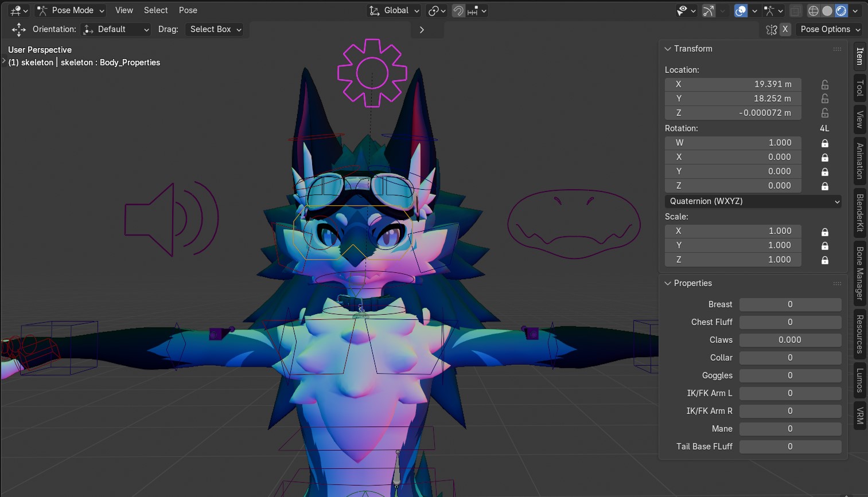The width and height of the screenshot is (868, 497).
Task: Open the Pose Mode dropdown
Action: point(69,10)
